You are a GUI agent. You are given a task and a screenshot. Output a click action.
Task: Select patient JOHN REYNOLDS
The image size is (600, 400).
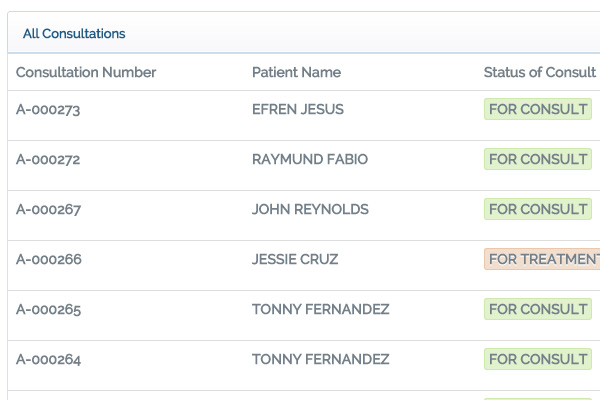tap(310, 209)
